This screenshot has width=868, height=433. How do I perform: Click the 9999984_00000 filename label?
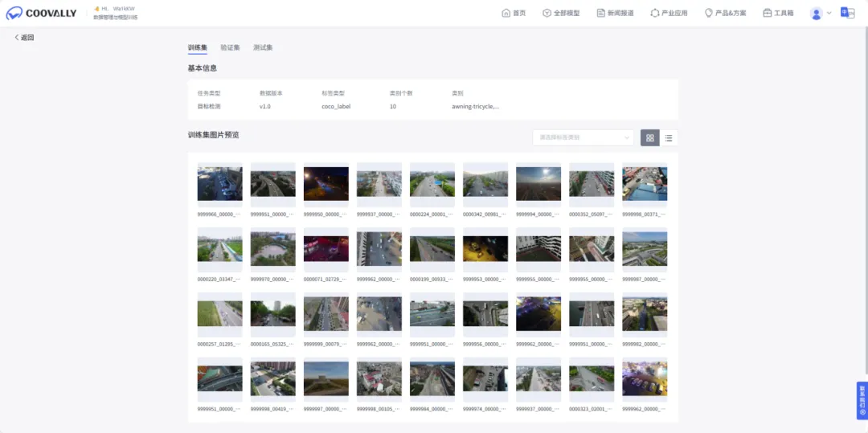tap(432, 409)
